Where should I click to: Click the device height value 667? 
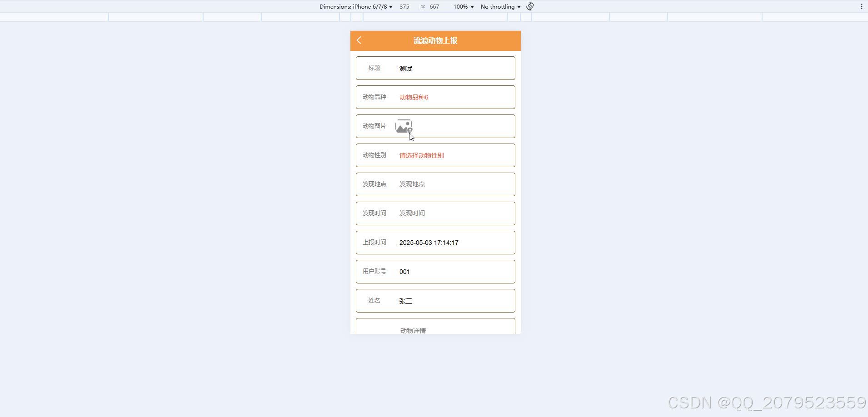[434, 6]
